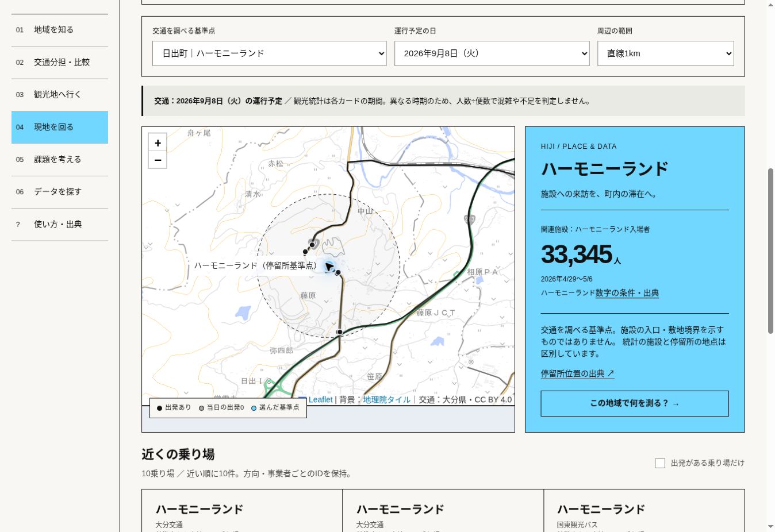Open the 停留所位置の出典 external link

coord(578,373)
